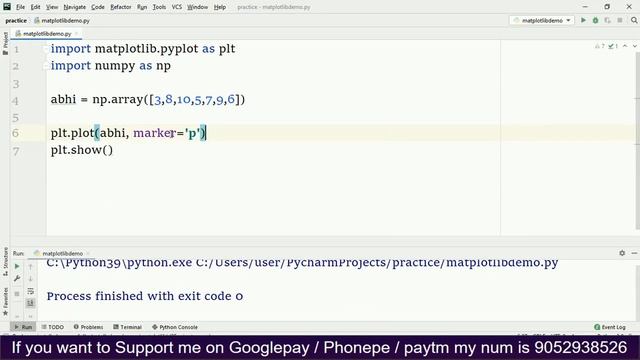Image resolution: width=640 pixels, height=360 pixels.
Task: Click the 'plt.show()' code line
Action: (82, 150)
